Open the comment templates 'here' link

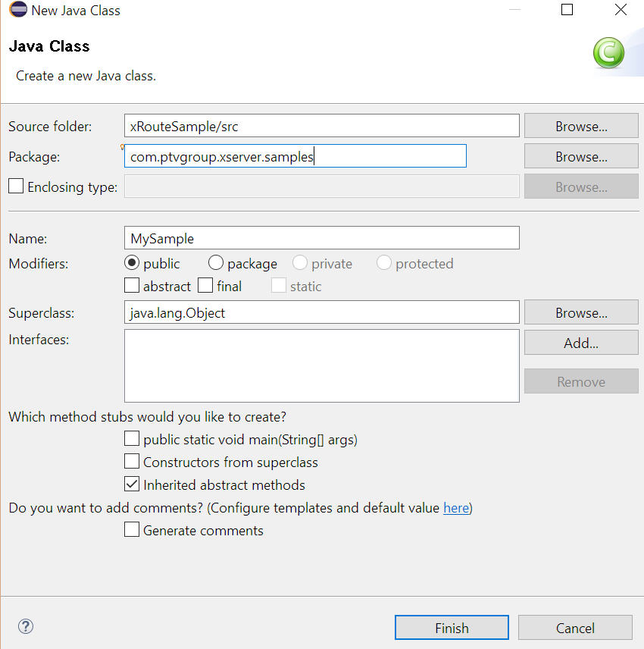(x=455, y=508)
